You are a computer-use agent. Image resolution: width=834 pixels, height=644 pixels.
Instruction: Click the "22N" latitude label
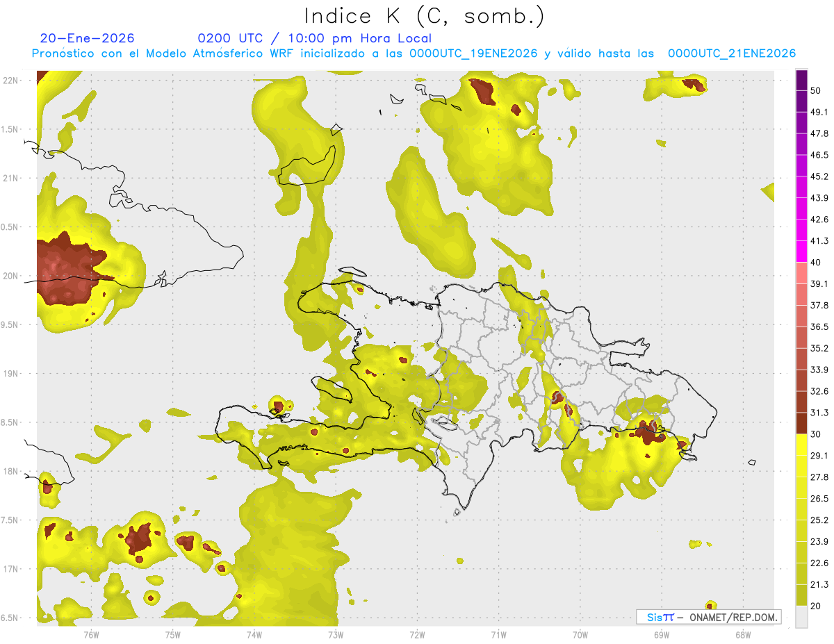(x=11, y=81)
